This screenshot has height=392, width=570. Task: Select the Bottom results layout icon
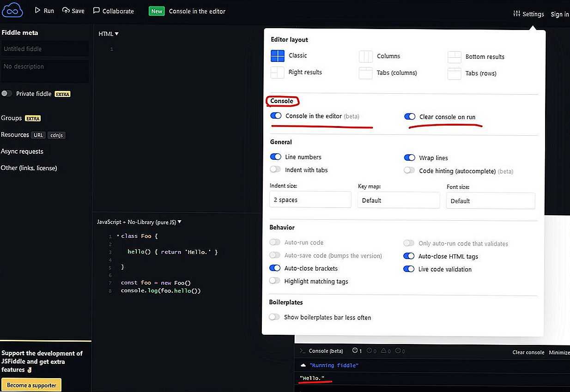(454, 57)
